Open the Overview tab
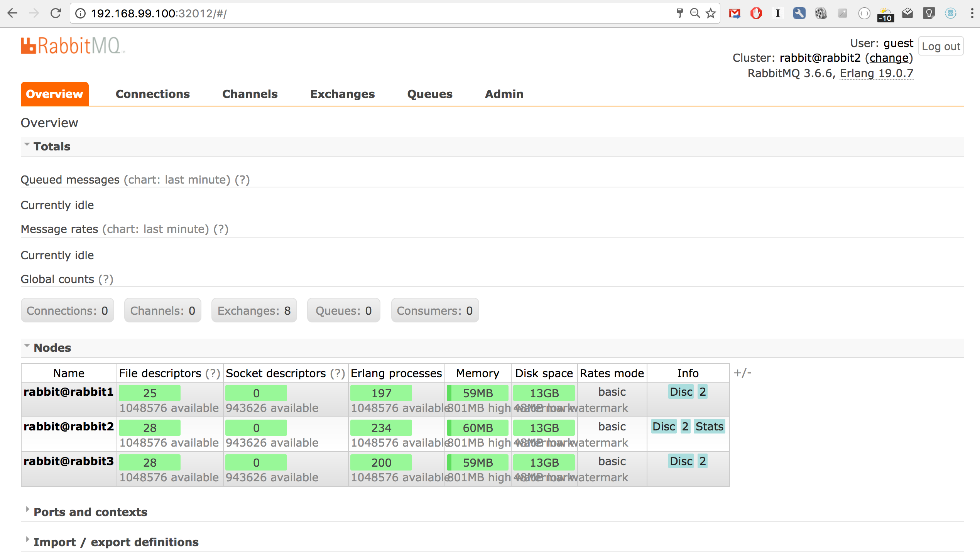Viewport: 980px width, 560px height. pyautogui.click(x=54, y=94)
